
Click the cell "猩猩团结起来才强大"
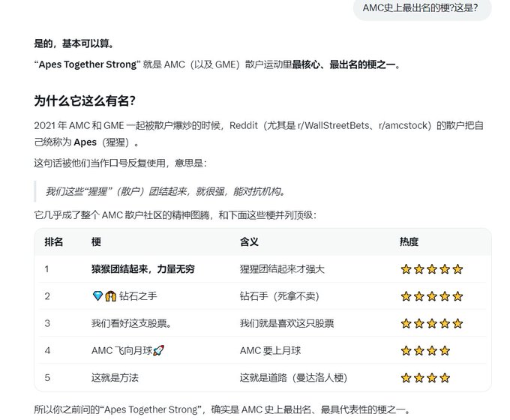point(282,269)
